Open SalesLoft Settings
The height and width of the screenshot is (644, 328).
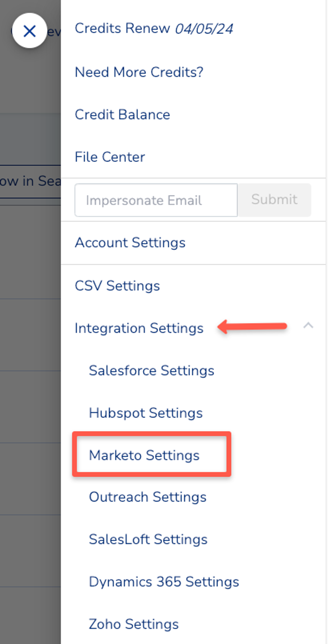pos(148,539)
